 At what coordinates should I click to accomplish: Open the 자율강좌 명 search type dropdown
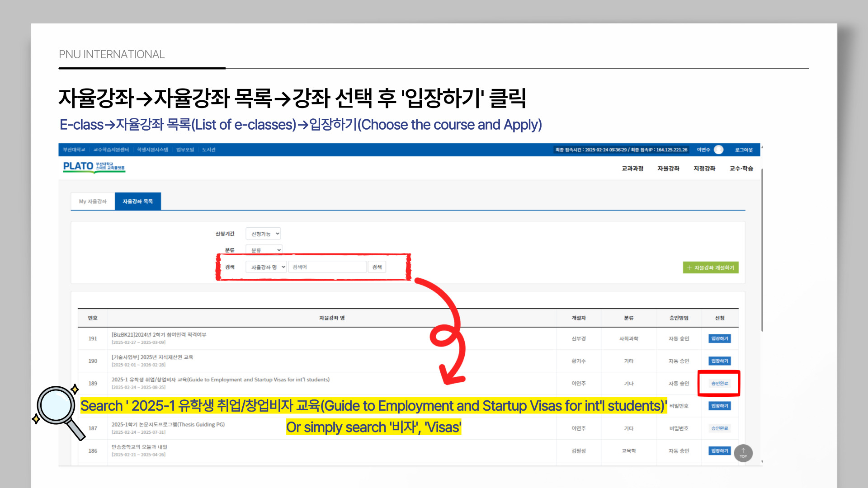(x=267, y=267)
